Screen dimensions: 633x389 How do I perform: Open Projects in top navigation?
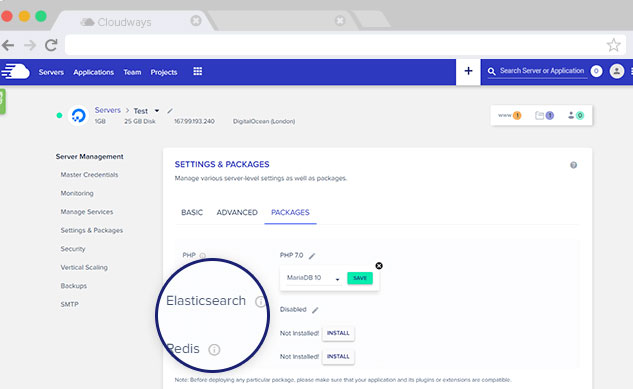(x=164, y=72)
